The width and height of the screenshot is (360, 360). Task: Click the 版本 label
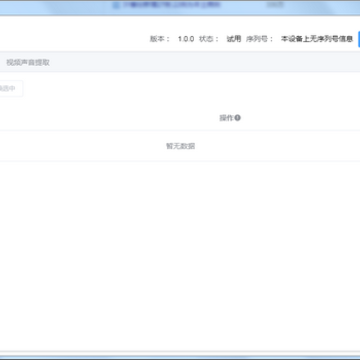pyautogui.click(x=159, y=39)
